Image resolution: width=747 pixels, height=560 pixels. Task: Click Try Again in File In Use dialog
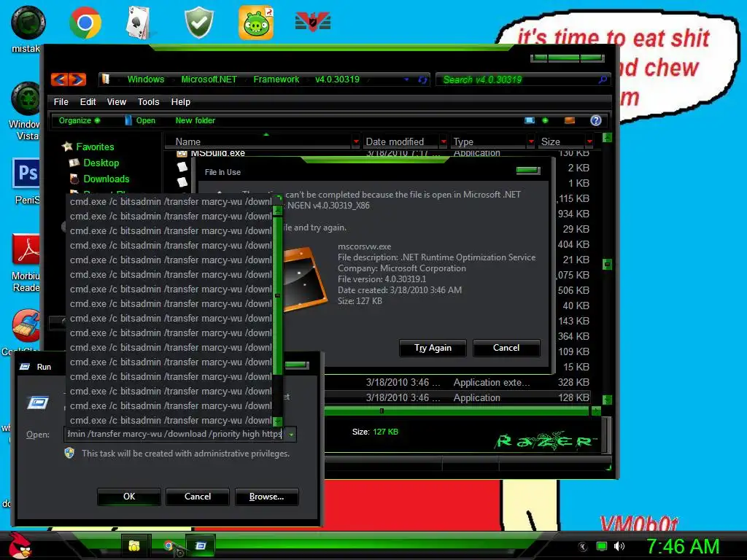433,348
